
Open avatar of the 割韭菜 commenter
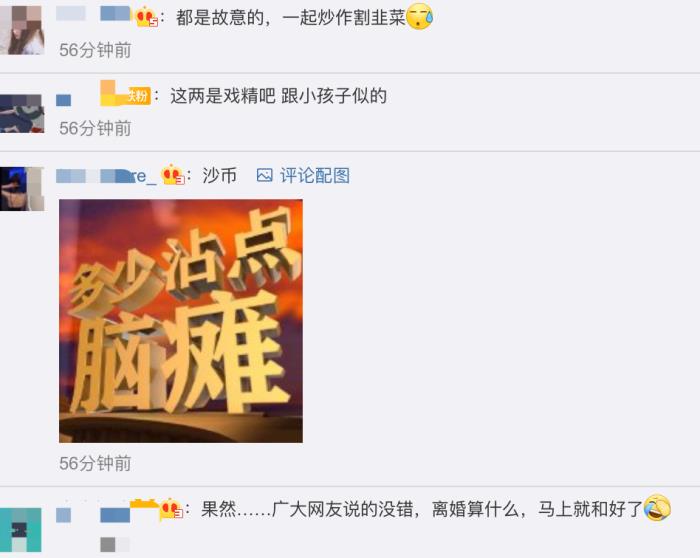[x=22, y=30]
